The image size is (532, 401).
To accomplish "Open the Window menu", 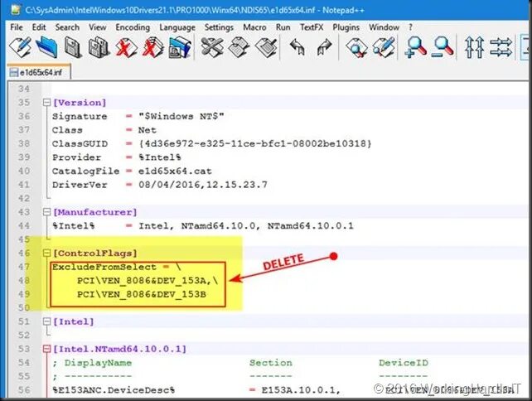I will click(384, 27).
